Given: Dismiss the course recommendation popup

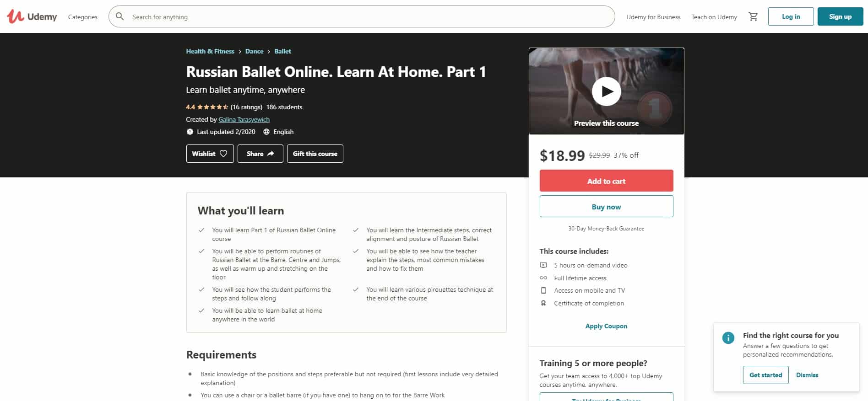Looking at the screenshot, I should [x=807, y=375].
